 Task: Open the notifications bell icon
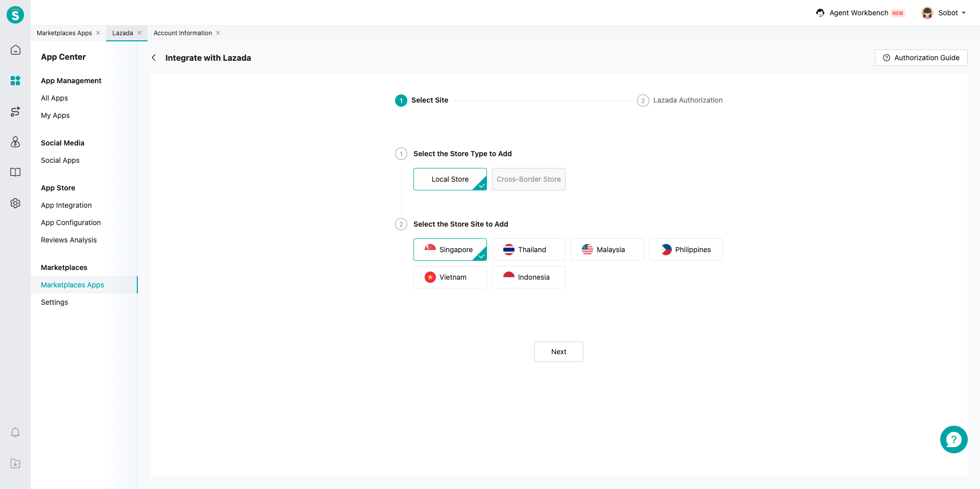click(15, 433)
